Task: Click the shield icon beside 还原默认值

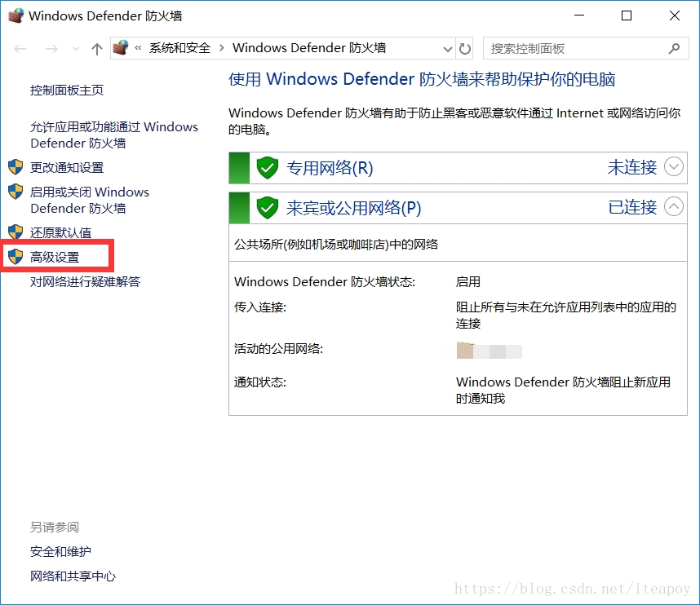Action: (x=16, y=232)
